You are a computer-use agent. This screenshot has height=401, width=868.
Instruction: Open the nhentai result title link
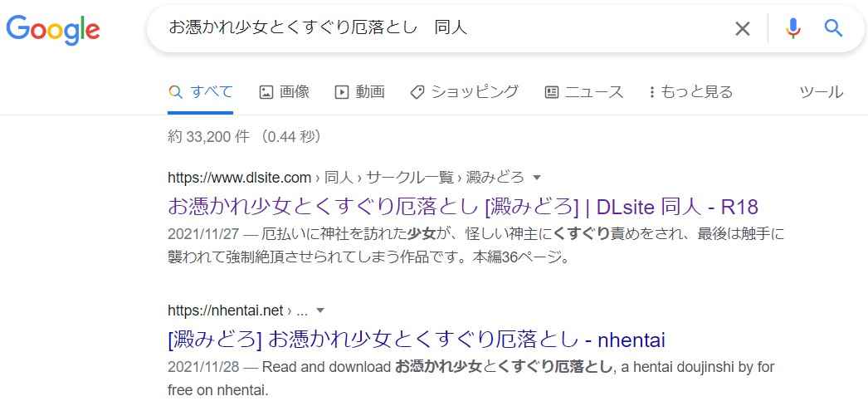[417, 340]
